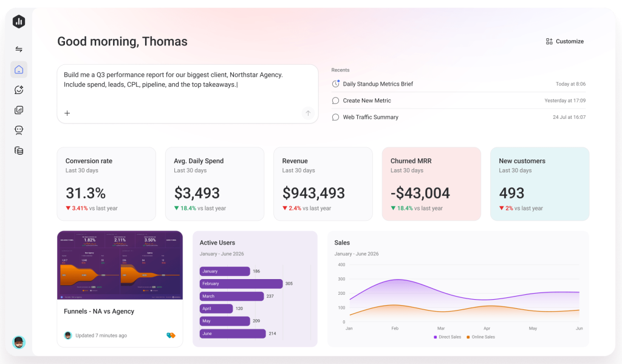Open the AI chat sparkle icon
The image size is (622, 364).
19,90
